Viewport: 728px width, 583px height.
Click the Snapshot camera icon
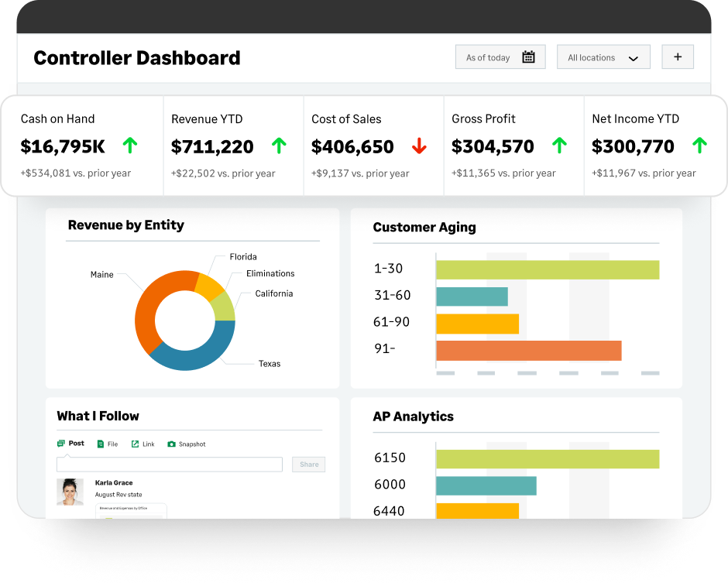172,444
